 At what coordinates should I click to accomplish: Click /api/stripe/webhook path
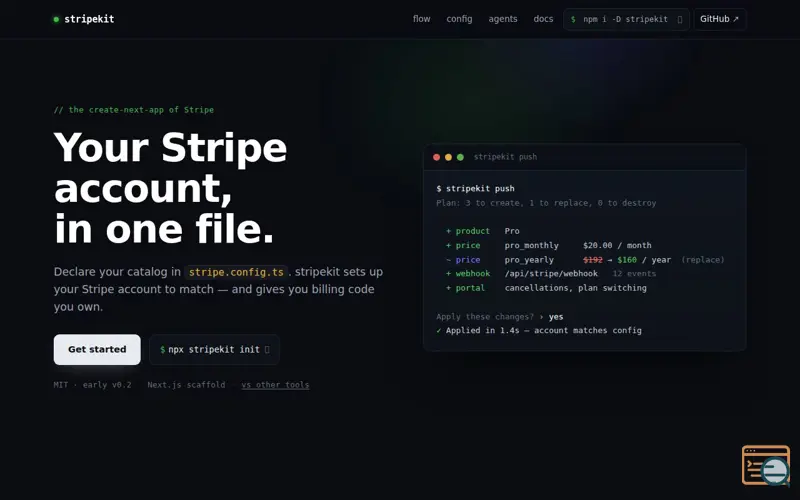pos(551,273)
